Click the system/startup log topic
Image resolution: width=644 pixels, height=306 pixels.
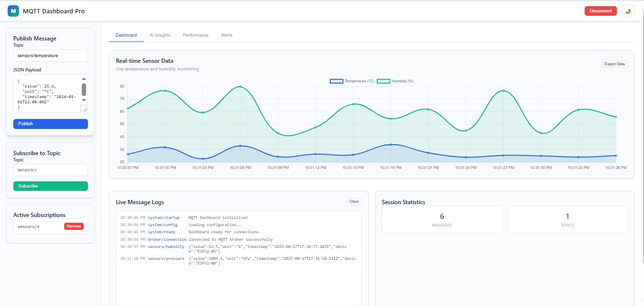coord(164,217)
